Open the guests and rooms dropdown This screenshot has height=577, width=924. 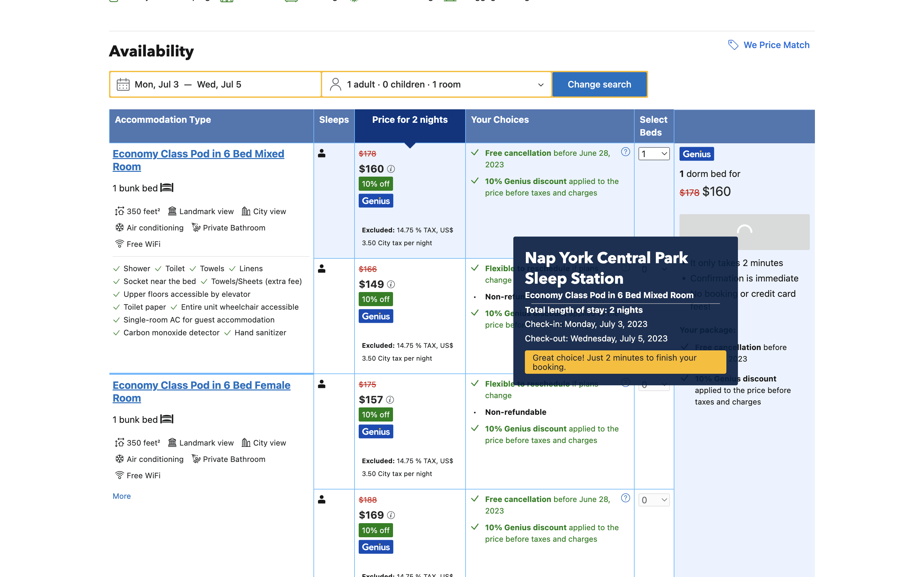pos(436,84)
